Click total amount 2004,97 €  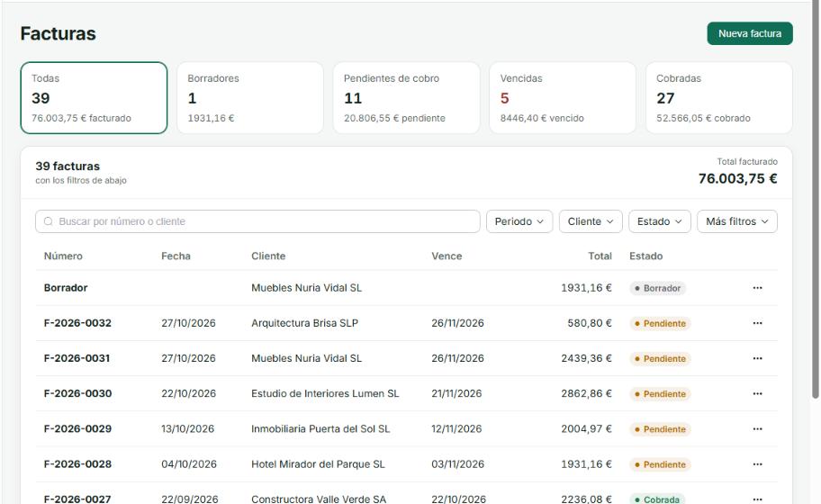586,428
